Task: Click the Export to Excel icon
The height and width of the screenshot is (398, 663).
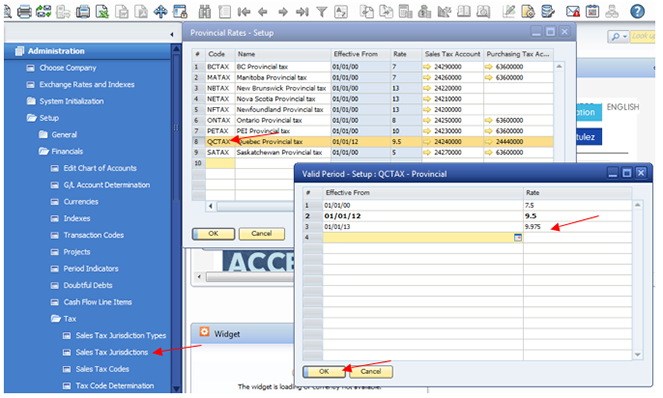Action: click(x=102, y=11)
